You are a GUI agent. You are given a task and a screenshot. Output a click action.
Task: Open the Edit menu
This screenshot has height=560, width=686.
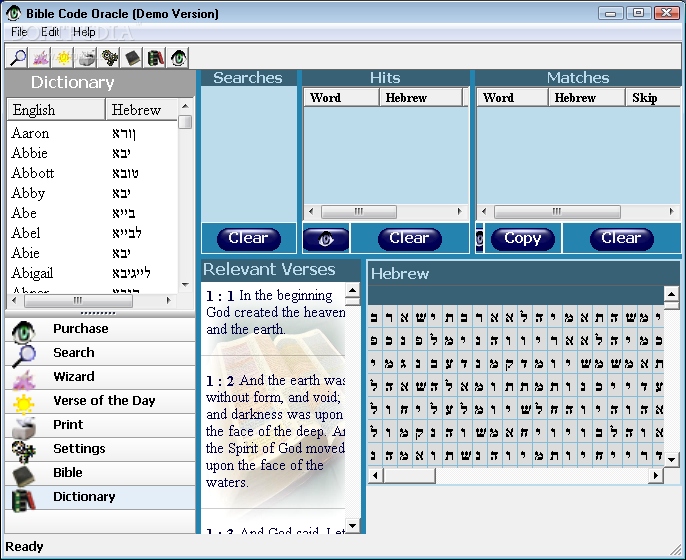(x=50, y=32)
